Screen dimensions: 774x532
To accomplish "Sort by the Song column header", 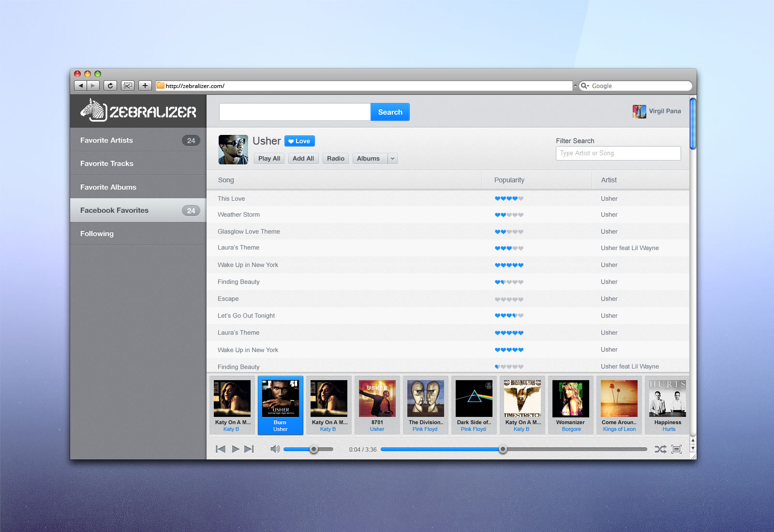I will point(344,180).
